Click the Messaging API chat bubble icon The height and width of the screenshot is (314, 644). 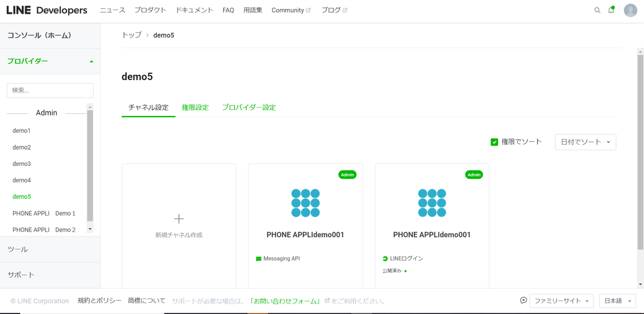pyautogui.click(x=259, y=259)
